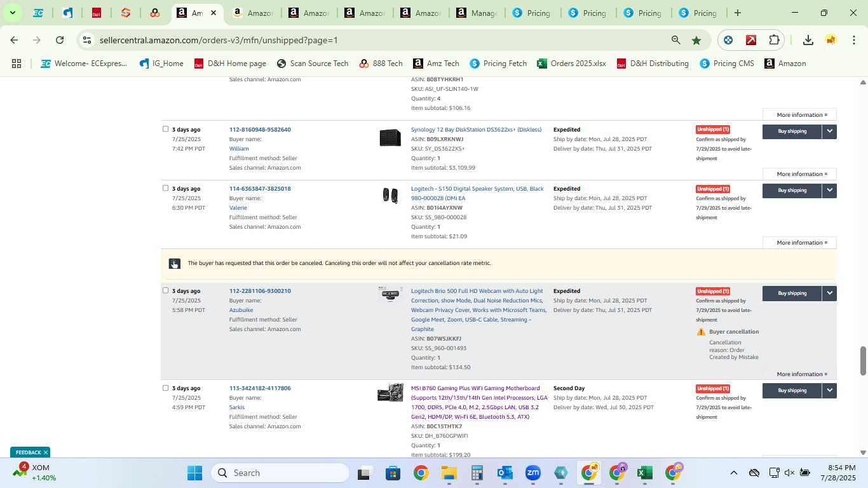Click the XOM stock widget
The image size is (868, 488).
pyautogui.click(x=35, y=473)
